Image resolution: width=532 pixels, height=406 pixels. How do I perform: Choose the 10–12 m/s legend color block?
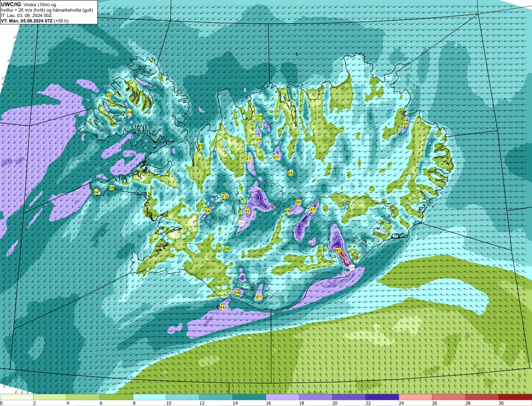click(183, 397)
